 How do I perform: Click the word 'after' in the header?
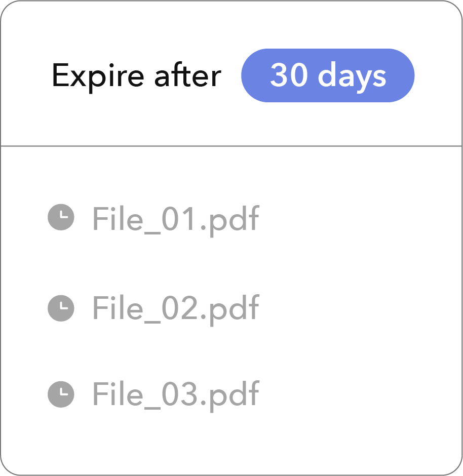tap(188, 74)
